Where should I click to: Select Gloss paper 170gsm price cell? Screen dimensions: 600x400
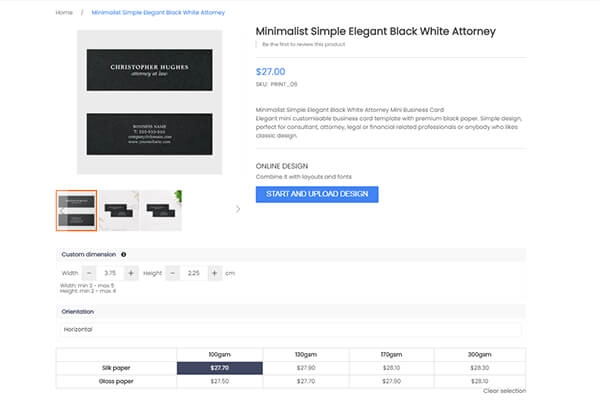coord(393,381)
